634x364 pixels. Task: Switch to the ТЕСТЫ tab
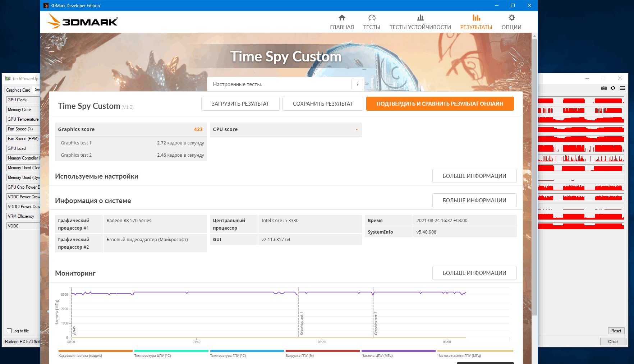pos(372,22)
